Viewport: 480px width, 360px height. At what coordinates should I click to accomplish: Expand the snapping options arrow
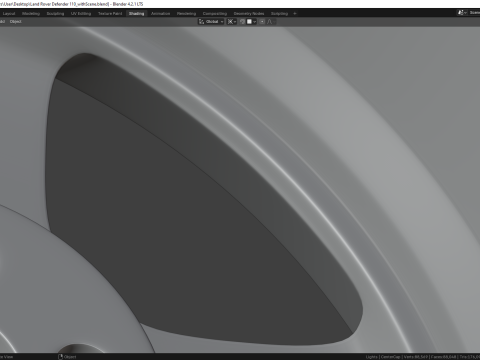255,22
